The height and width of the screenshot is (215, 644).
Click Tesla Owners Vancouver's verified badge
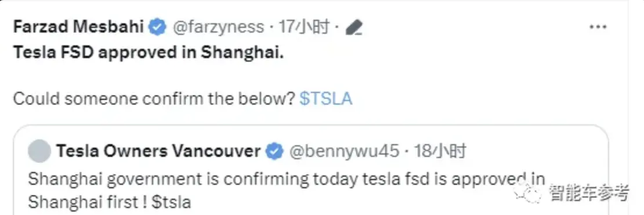pos(274,152)
